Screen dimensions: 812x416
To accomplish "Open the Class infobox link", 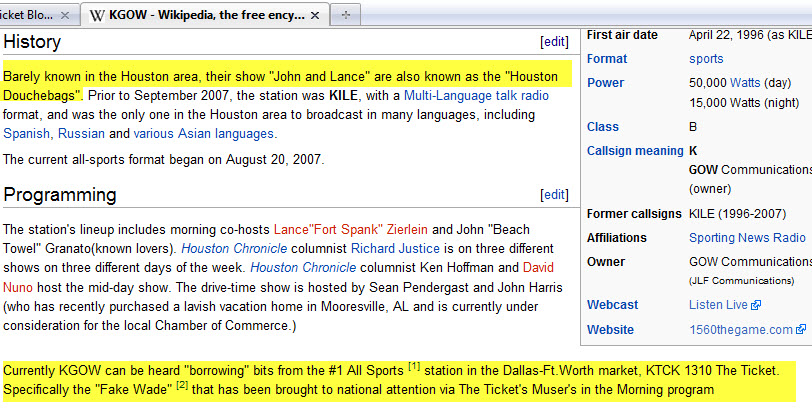I will [x=603, y=126].
